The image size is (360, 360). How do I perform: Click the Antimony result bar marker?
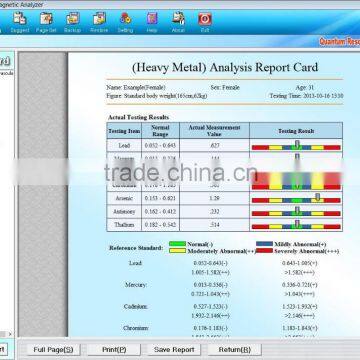coord(297,210)
